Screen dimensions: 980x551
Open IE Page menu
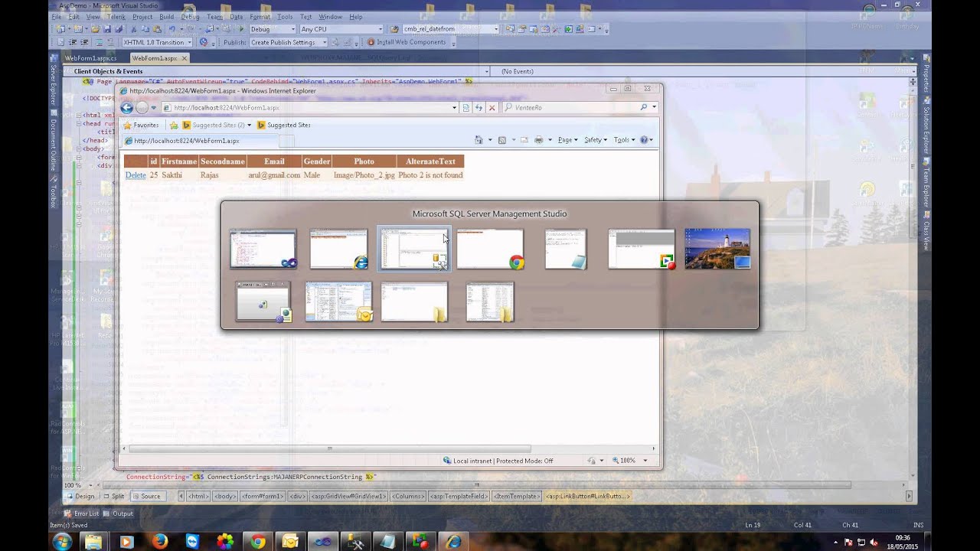pyautogui.click(x=567, y=140)
